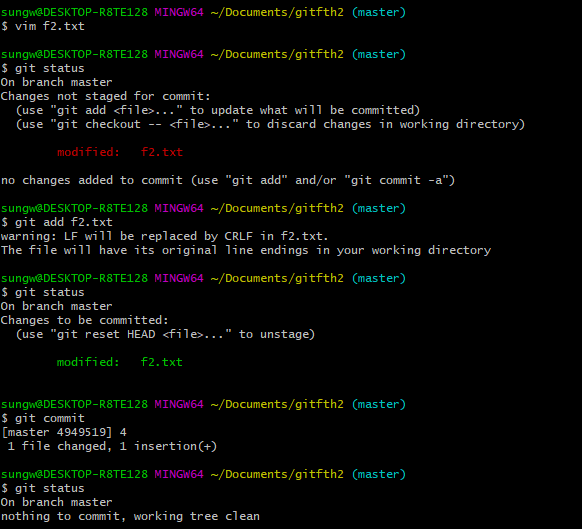Click the prompt line directly above "$ git add f2.txt"
582x529 pixels.
(203, 208)
